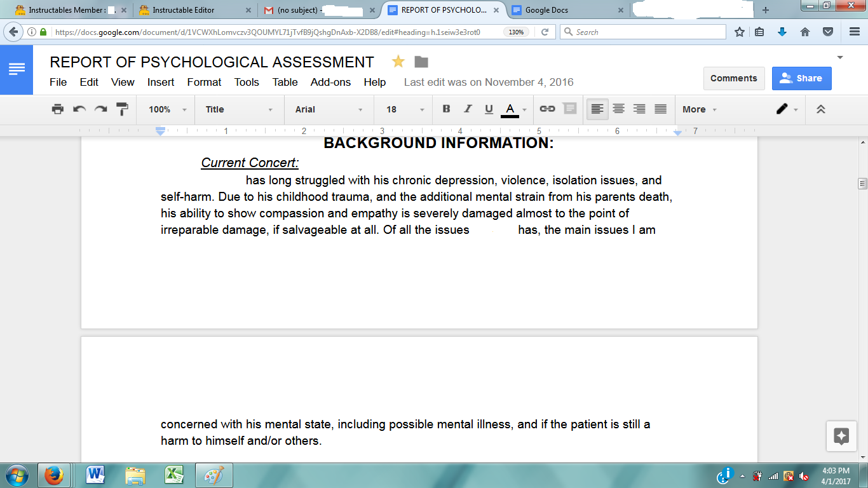The width and height of the screenshot is (868, 488).
Task: Open the Arial font dropdown
Action: [329, 109]
